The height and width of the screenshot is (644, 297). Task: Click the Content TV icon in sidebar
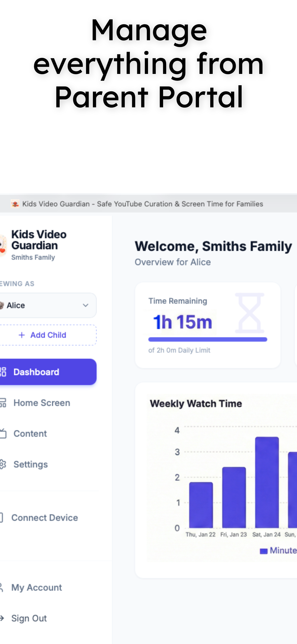click(x=3, y=433)
